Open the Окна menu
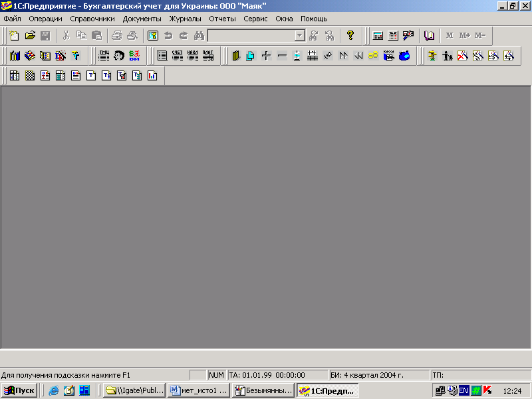Viewport: 532px width, 399px height. (284, 19)
